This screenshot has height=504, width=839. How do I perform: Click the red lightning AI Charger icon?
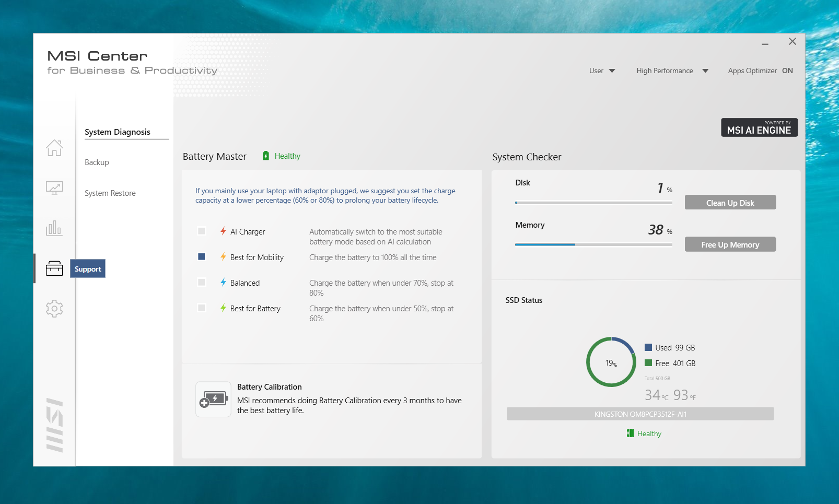click(223, 231)
